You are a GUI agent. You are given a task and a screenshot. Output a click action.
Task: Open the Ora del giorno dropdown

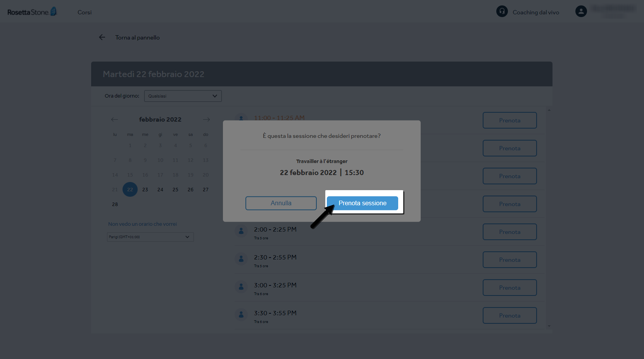pyautogui.click(x=183, y=96)
